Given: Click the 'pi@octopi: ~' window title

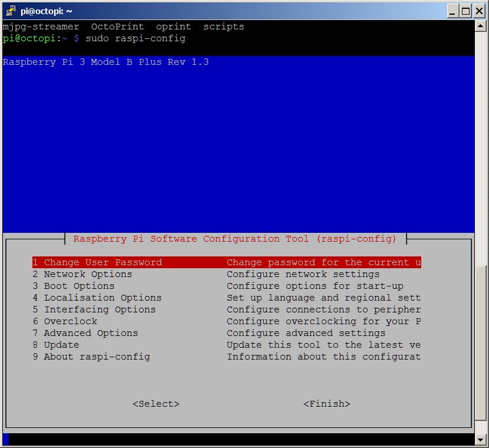Looking at the screenshot, I should pos(46,11).
